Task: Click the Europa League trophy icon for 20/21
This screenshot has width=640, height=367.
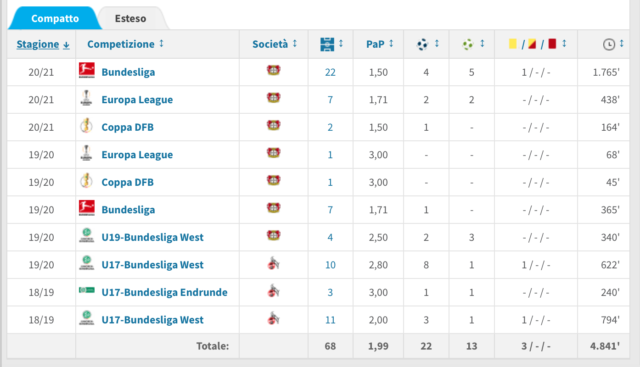Action: 86,98
